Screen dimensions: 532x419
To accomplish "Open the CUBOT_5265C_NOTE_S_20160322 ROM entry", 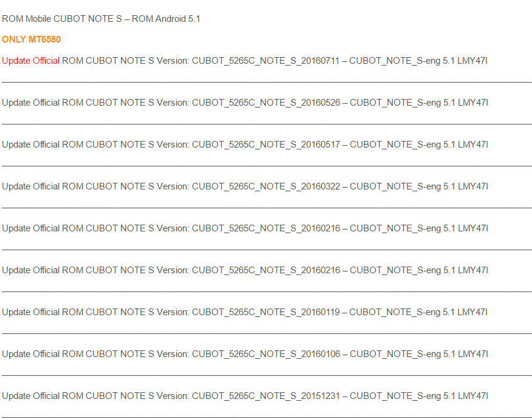I will (x=266, y=186).
